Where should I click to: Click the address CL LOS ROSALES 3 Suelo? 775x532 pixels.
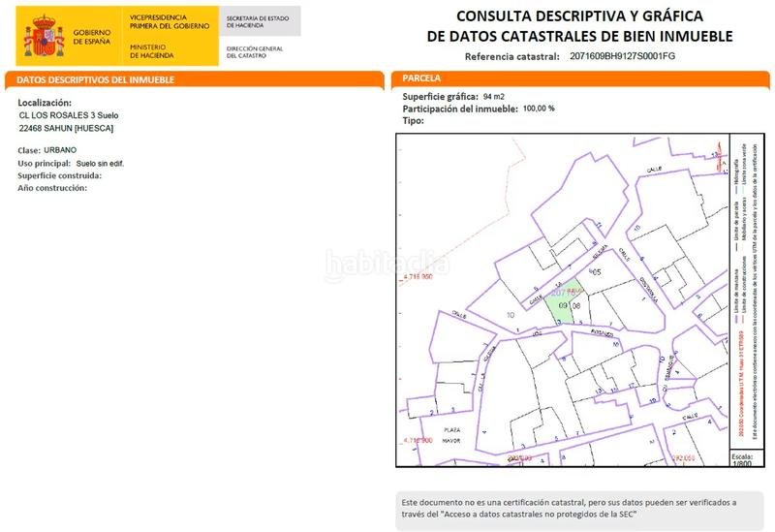pos(69,115)
